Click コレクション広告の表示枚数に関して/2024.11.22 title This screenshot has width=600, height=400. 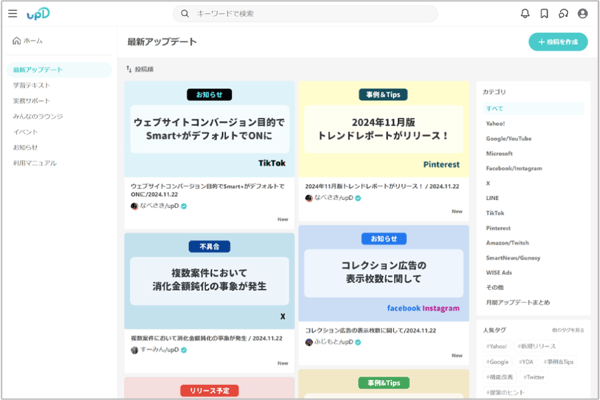[x=370, y=330]
